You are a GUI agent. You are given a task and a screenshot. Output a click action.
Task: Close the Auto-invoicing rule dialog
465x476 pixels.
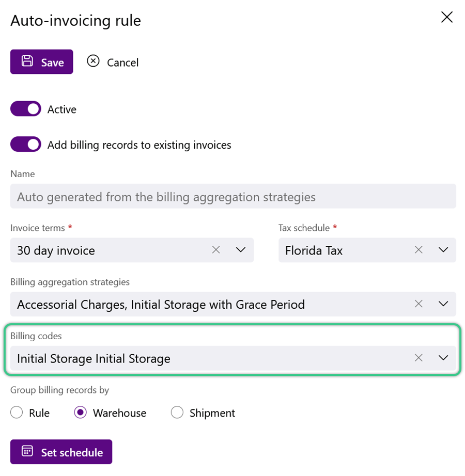pos(447,18)
